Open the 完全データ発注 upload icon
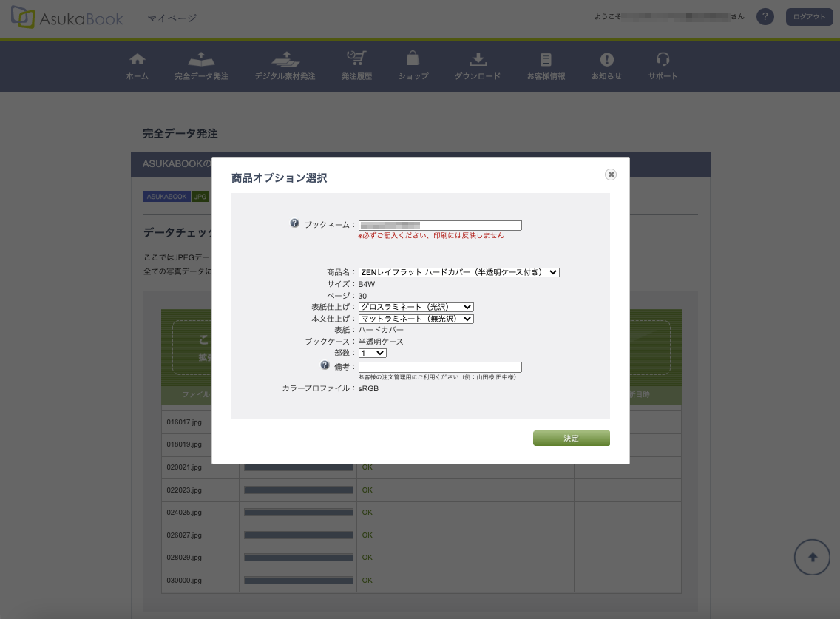The image size is (840, 619). (x=201, y=60)
